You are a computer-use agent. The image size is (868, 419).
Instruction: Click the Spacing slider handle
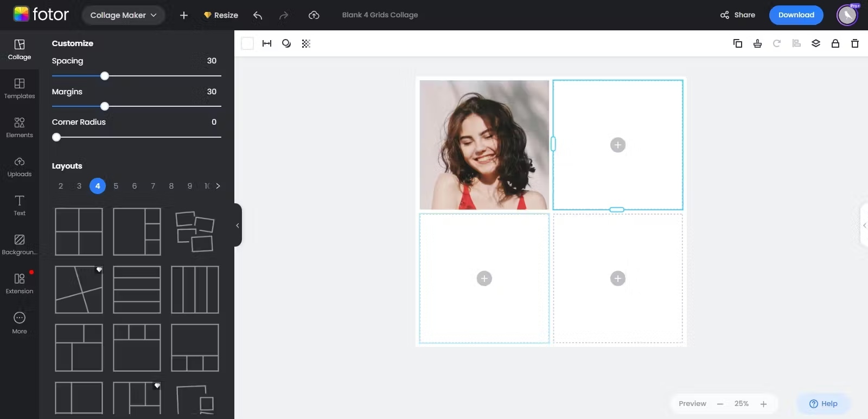pyautogui.click(x=105, y=76)
